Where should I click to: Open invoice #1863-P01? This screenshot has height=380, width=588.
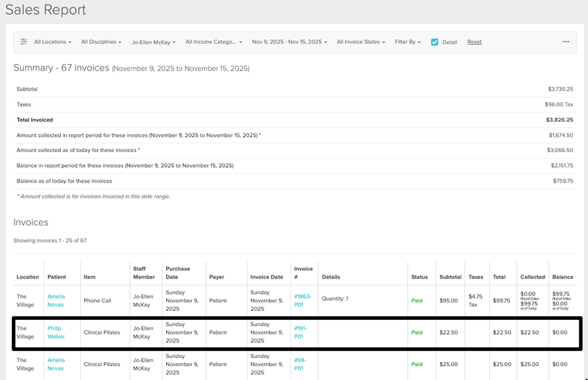pos(302,301)
